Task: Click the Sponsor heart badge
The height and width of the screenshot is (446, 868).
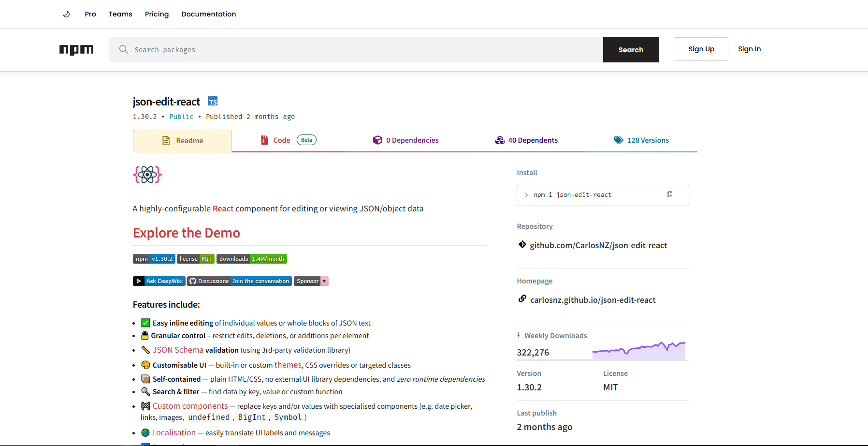Action: [x=311, y=281]
